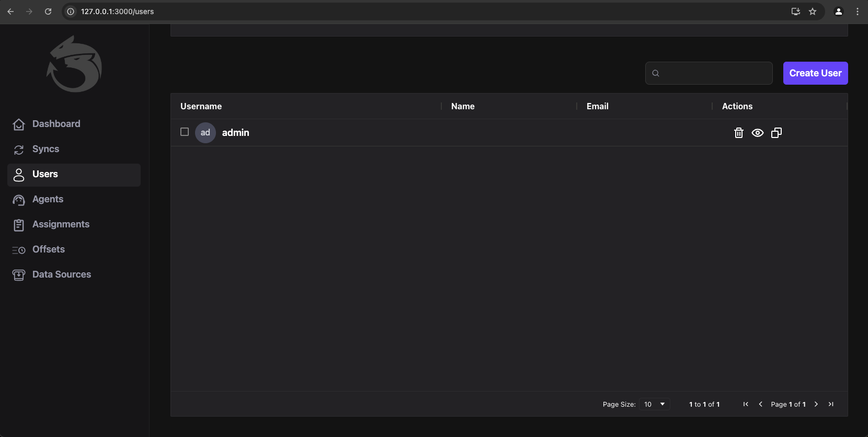Screen dimensions: 868x437
Task: Click the delete trash icon for admin
Action: (x=738, y=133)
